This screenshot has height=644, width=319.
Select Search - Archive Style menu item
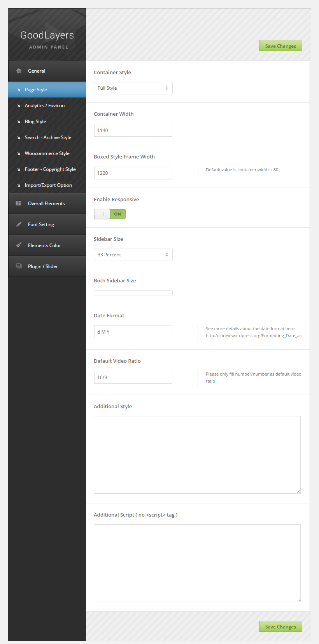point(48,138)
